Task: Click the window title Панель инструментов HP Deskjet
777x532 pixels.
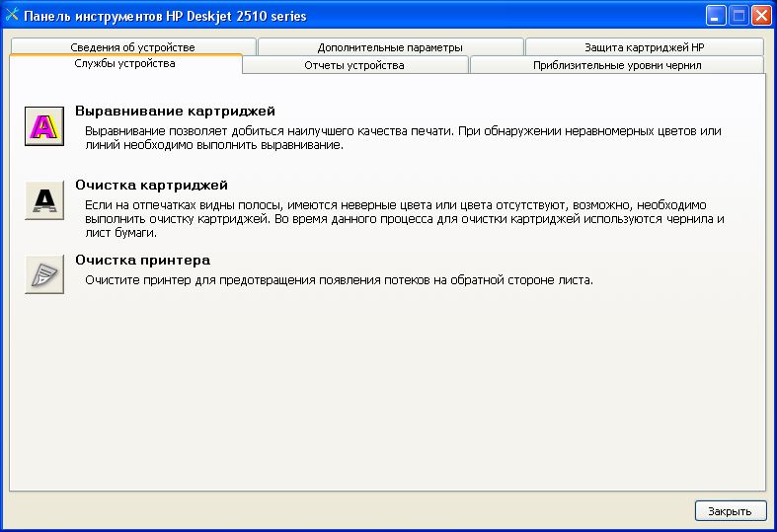Action: [165, 17]
